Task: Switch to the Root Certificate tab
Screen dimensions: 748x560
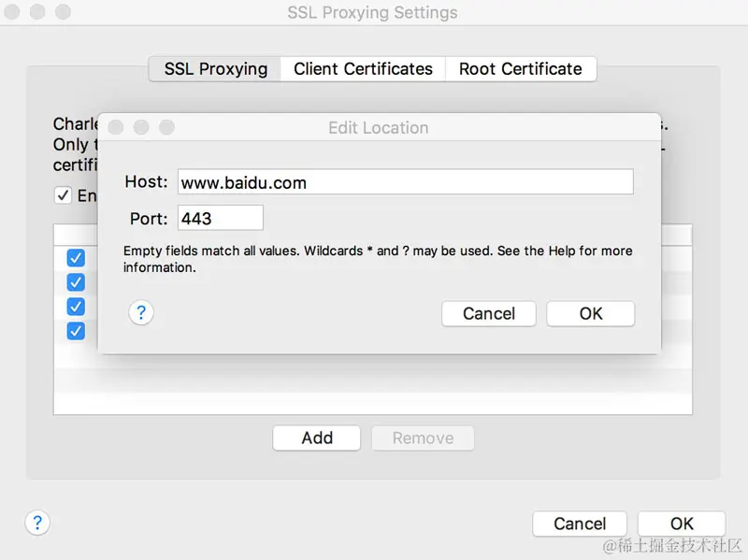Action: [x=521, y=68]
